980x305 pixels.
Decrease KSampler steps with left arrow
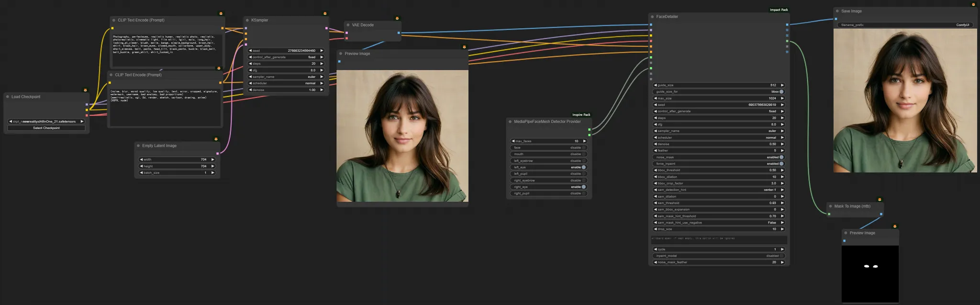point(250,64)
